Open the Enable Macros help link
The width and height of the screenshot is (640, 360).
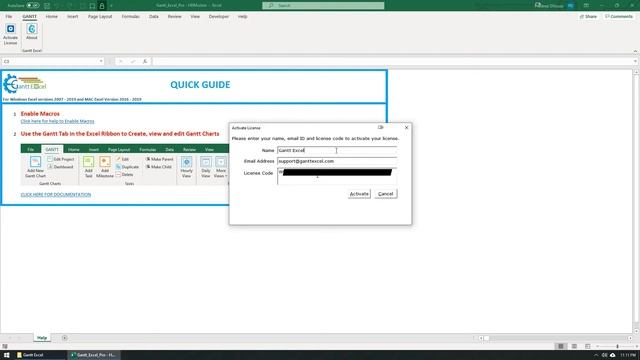(x=58, y=121)
